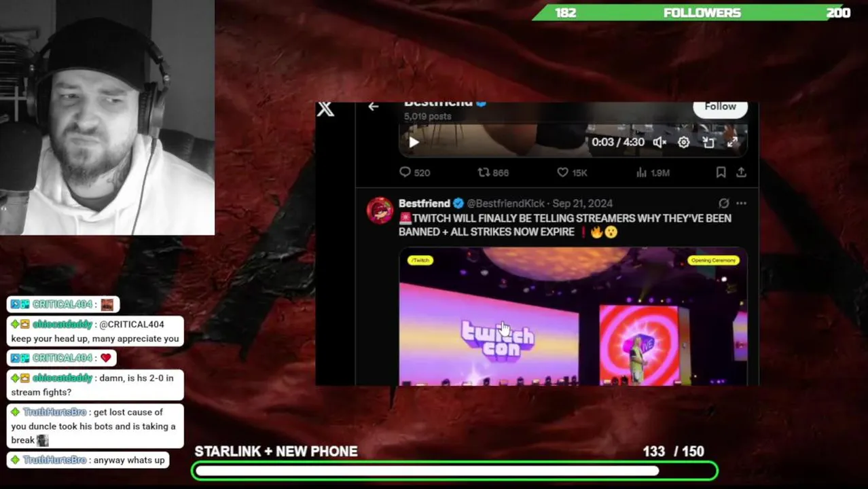This screenshot has height=489, width=868.
Task: Click the Opening Ceremony label on video
Action: 713,260
